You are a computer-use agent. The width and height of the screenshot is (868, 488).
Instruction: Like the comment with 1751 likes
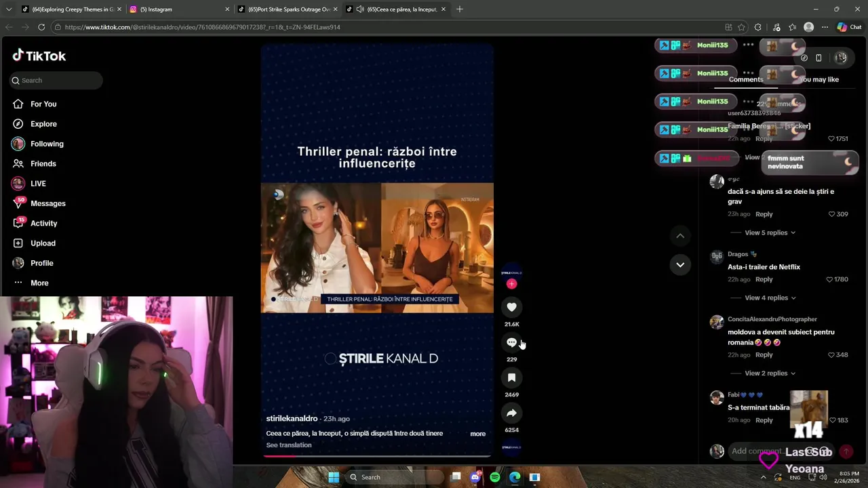[831, 138]
